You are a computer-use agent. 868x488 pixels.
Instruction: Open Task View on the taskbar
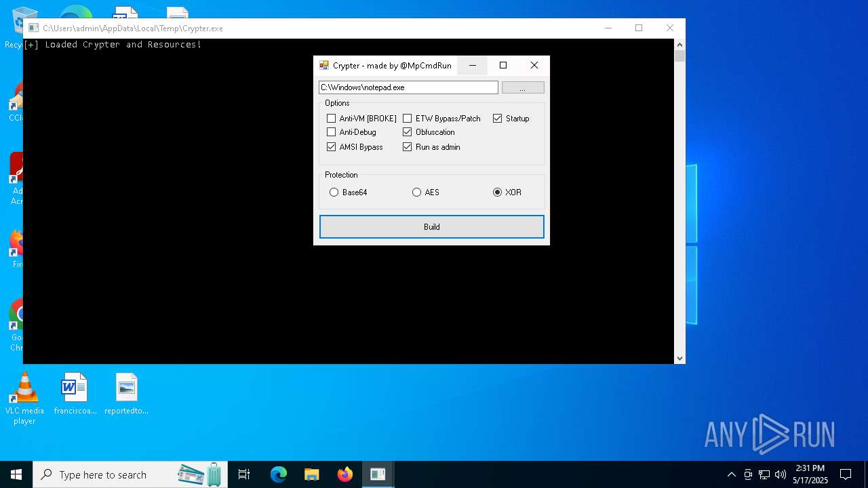[x=244, y=474]
